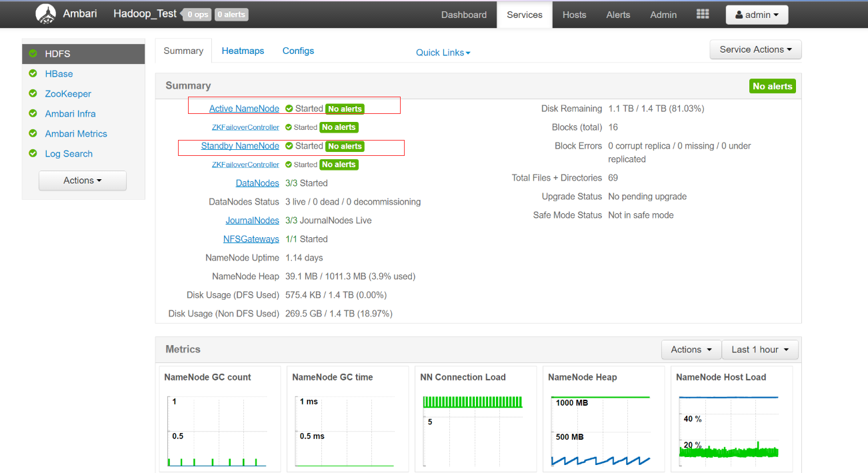This screenshot has height=473, width=868.
Task: Click the status icon beside Ambari Metrics
Action: [33, 134]
